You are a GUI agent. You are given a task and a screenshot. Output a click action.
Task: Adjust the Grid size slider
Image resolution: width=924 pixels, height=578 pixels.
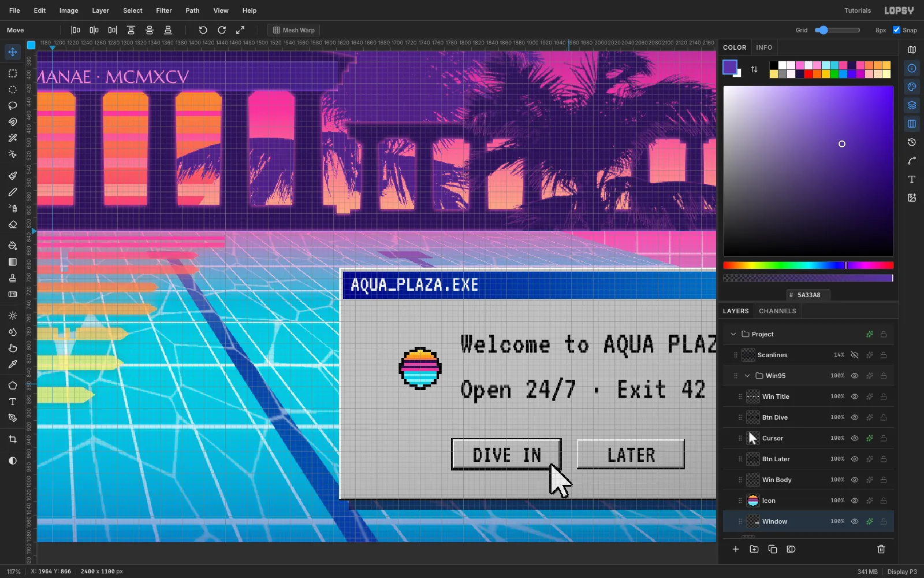pos(837,30)
